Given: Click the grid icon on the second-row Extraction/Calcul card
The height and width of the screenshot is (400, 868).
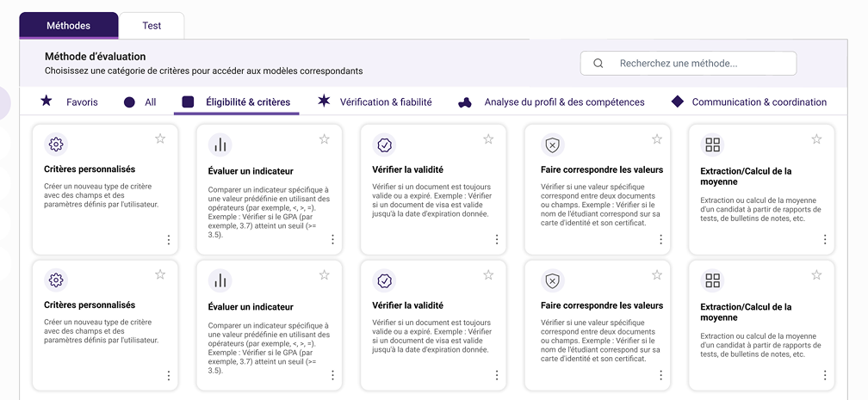Looking at the screenshot, I should click(x=712, y=280).
